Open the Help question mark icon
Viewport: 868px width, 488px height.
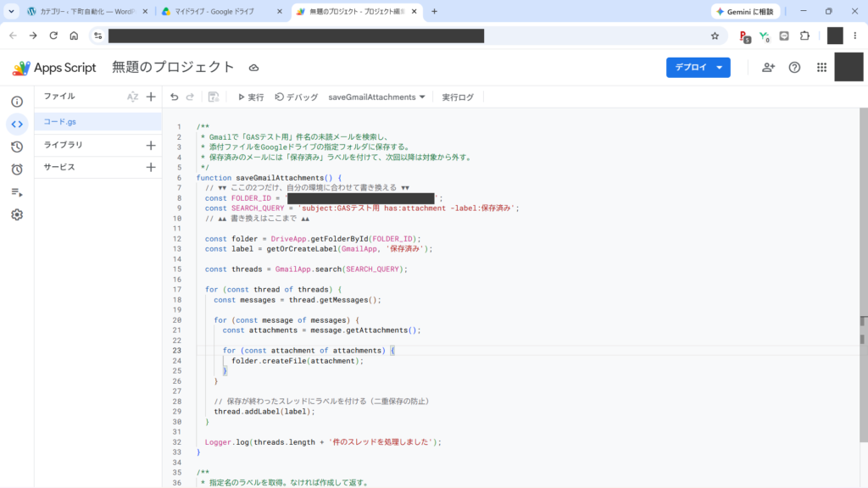point(794,68)
